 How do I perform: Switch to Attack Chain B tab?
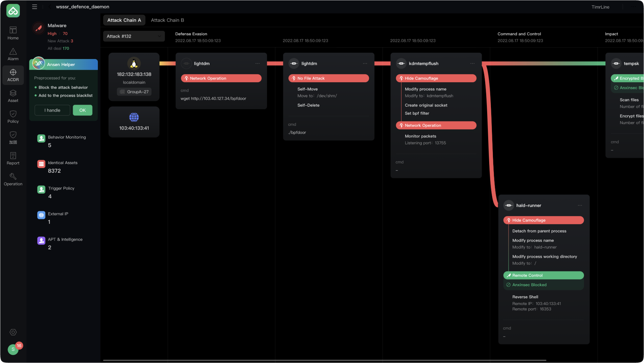coord(167,20)
